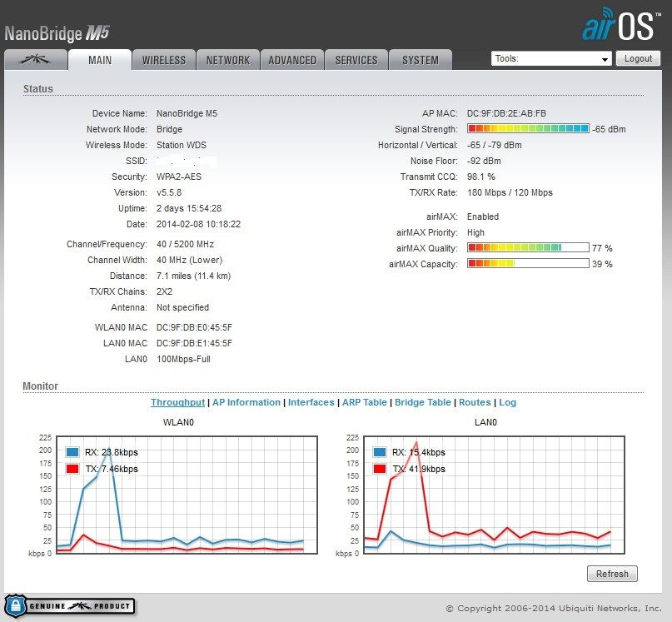Click the Channel/Frequency value 40 / 5200 MHz

pos(185,244)
